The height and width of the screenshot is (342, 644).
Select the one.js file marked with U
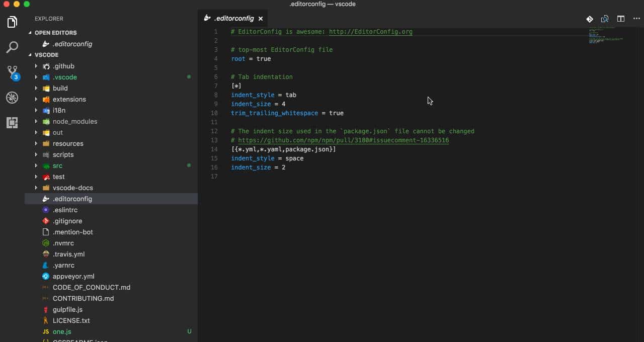pos(61,331)
